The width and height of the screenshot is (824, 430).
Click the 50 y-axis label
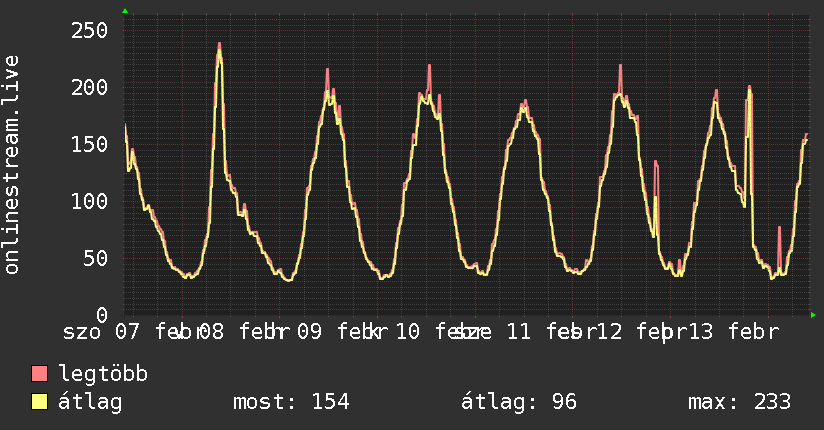pyautogui.click(x=94, y=258)
